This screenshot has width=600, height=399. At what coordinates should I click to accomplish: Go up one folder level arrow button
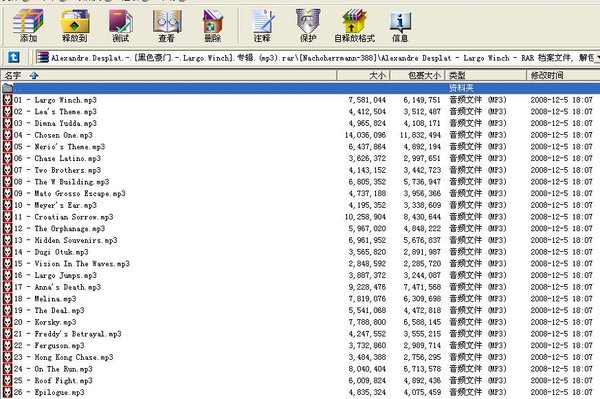tap(13, 57)
